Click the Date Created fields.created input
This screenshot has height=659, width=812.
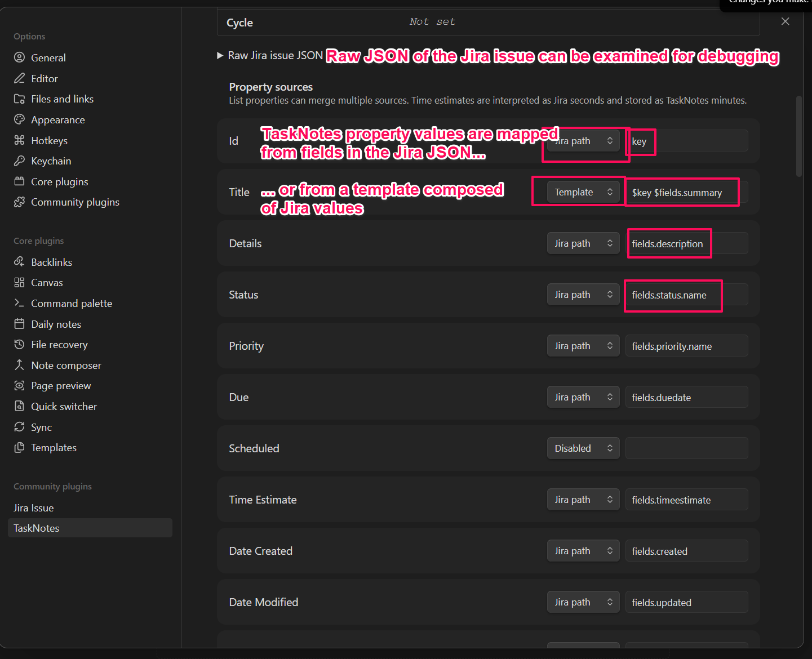(x=687, y=551)
